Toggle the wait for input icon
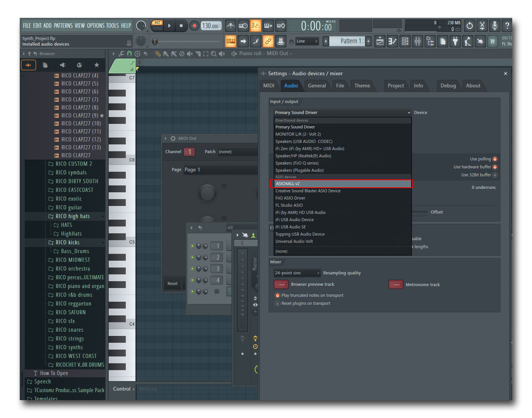Image resolution: width=532 pixels, height=418 pixels. [243, 26]
